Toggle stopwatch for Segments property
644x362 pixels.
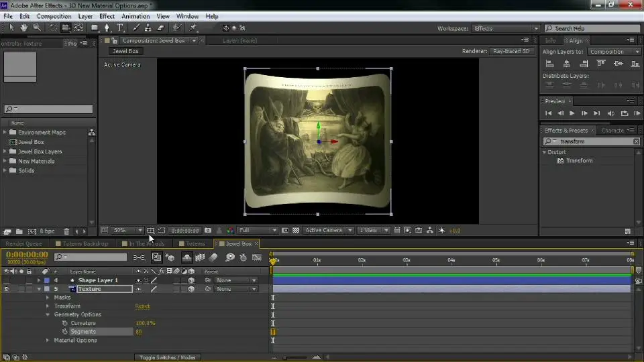(x=65, y=332)
